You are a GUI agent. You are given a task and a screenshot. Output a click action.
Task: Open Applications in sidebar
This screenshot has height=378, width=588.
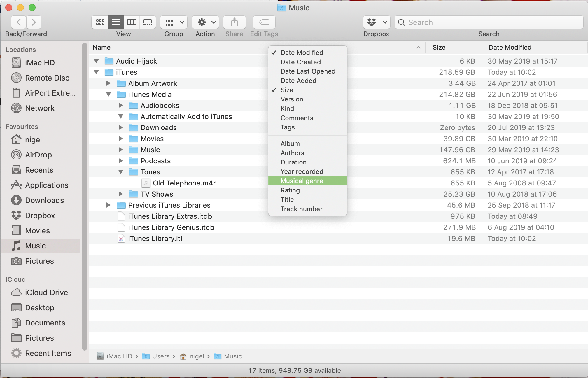point(40,185)
